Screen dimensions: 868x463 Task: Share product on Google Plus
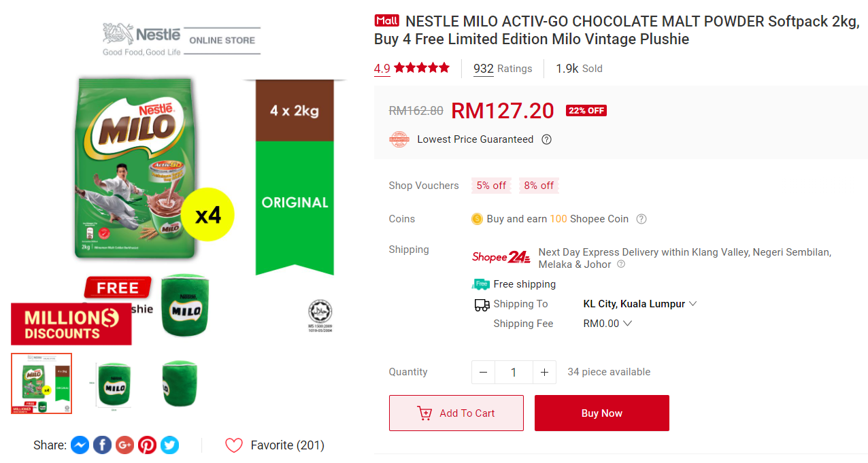(124, 445)
